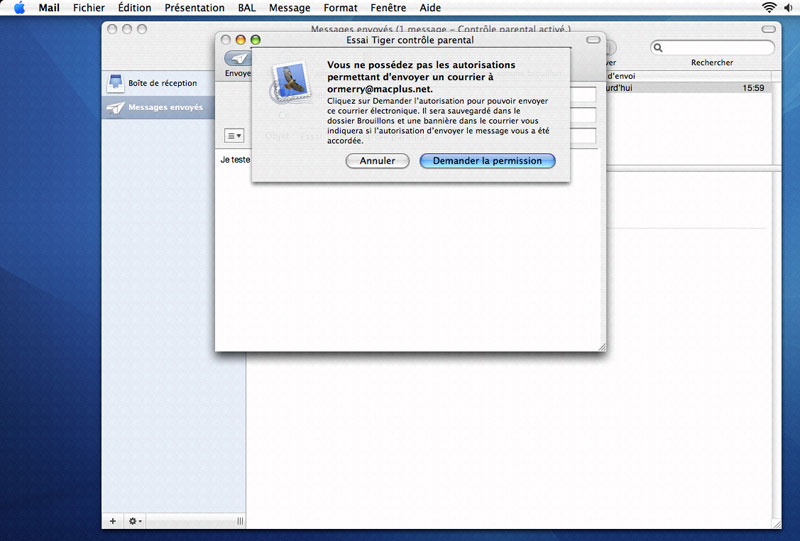This screenshot has height=541, width=800.
Task: Open the header fields options dropdown
Action: tap(234, 136)
